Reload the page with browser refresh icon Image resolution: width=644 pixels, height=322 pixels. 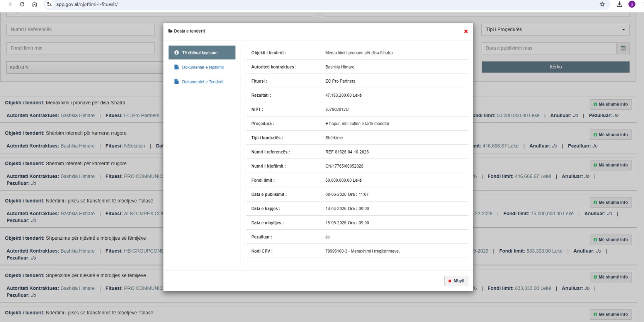coord(22,4)
